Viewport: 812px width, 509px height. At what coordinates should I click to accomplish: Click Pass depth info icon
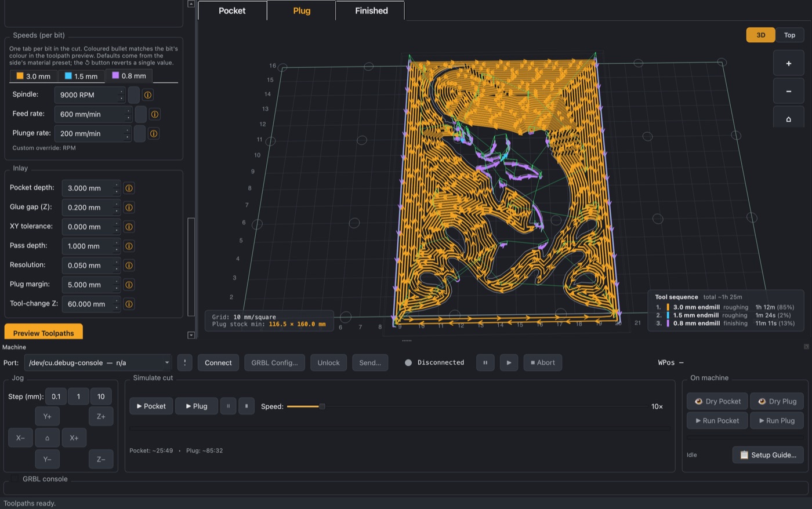(129, 246)
